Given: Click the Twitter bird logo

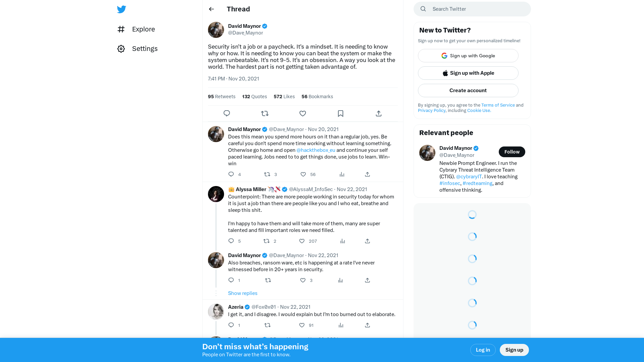Looking at the screenshot, I should [x=121, y=9].
